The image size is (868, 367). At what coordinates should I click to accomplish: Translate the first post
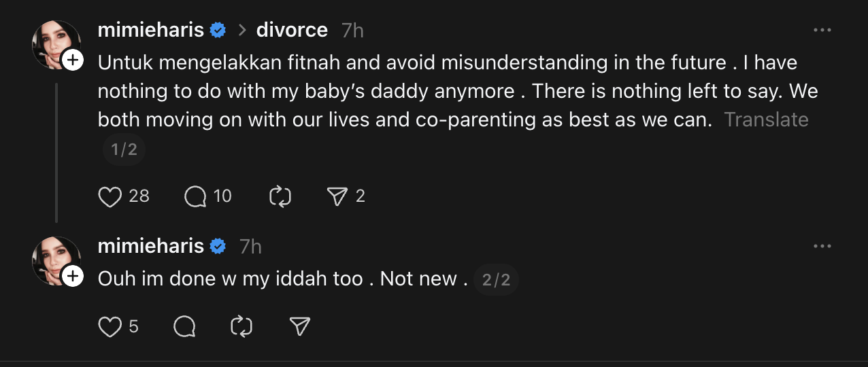point(766,120)
